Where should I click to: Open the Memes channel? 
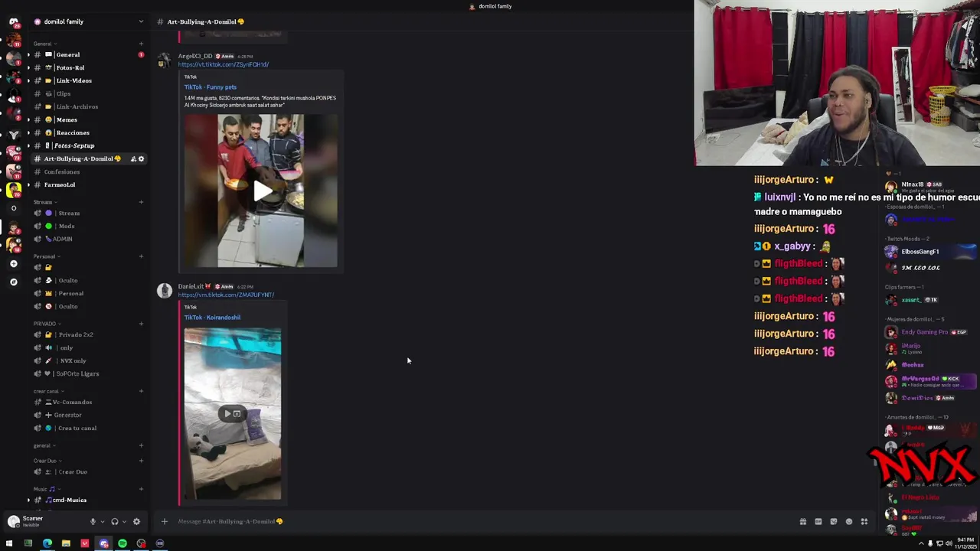(87, 119)
